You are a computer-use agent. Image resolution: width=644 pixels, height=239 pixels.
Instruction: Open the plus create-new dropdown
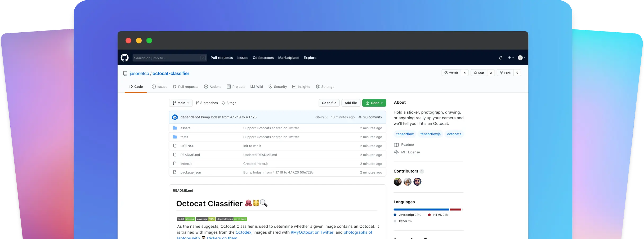(x=510, y=58)
